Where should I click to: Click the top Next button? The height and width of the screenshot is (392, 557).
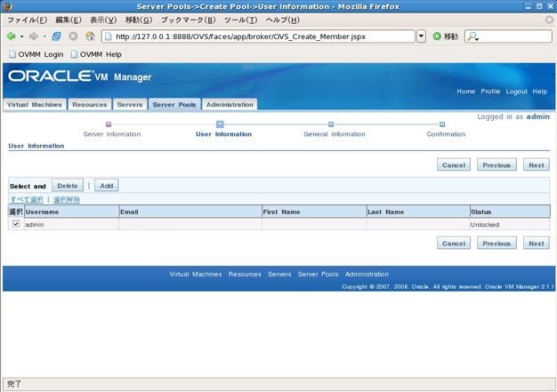pos(537,165)
